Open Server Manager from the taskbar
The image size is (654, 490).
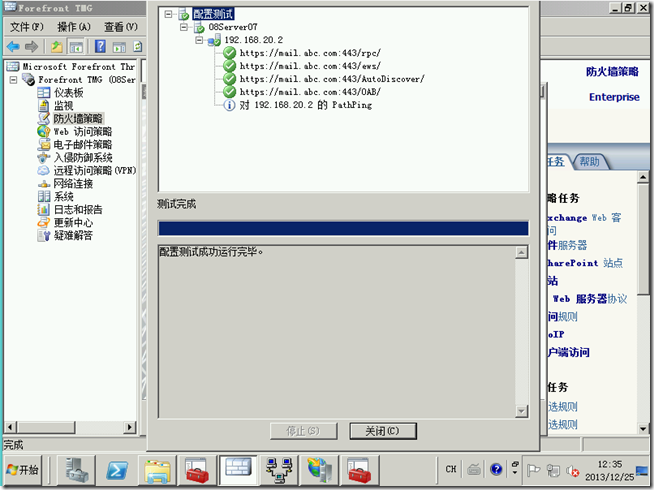coord(77,470)
